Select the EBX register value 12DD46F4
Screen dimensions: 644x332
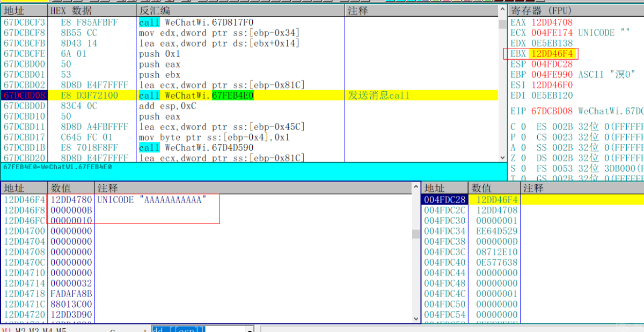point(552,54)
